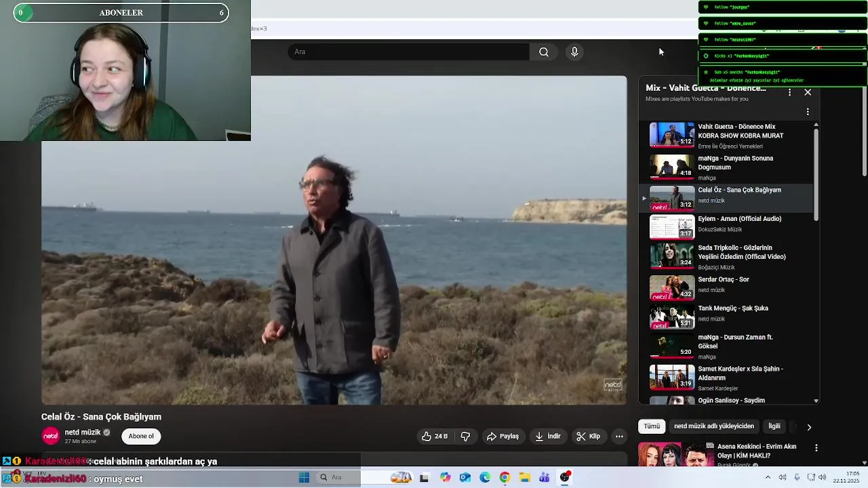
Task: Dislike the video with thumbs-down icon
Action: coord(466,436)
